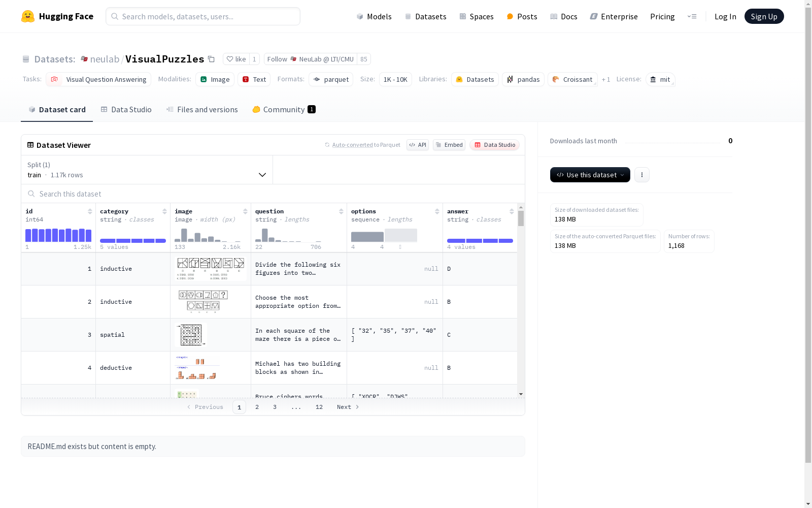Select the pandas library tag
This screenshot has width=812, height=508.
[523, 79]
